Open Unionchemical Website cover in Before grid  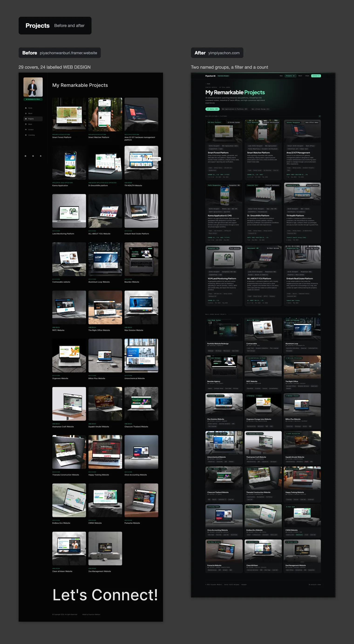point(141,355)
